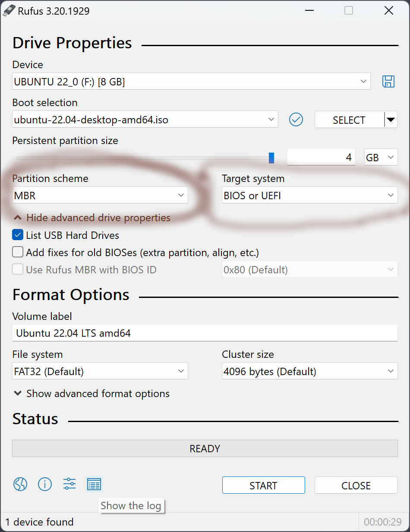This screenshot has height=532, width=410.
Task: Open the File system dropdown
Action: point(100,371)
